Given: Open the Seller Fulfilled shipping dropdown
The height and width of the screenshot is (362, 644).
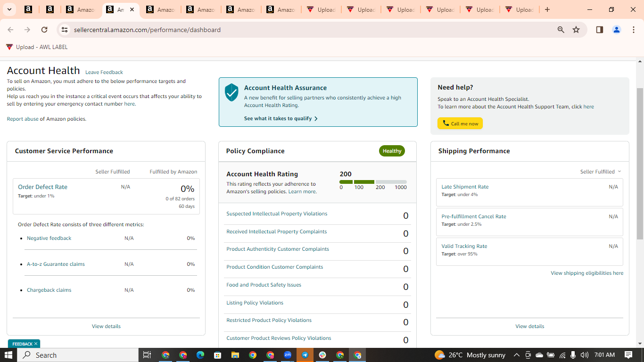Looking at the screenshot, I should (601, 172).
